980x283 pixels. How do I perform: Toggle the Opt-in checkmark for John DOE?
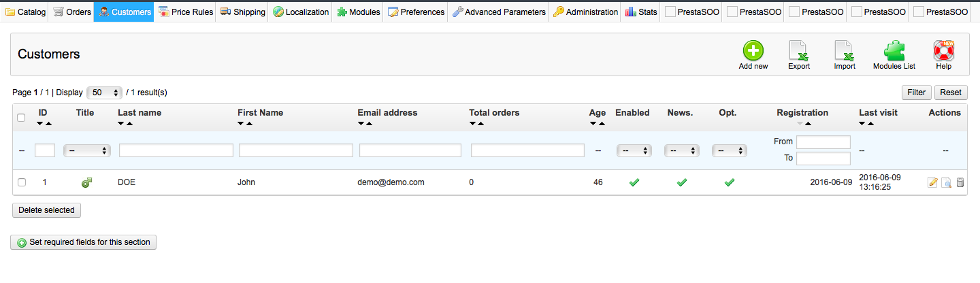click(x=729, y=182)
